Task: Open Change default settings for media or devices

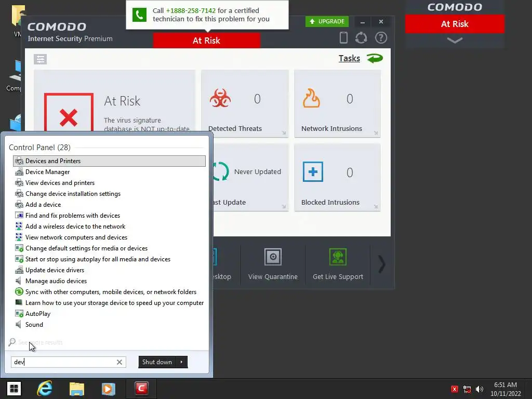Action: [109, 248]
